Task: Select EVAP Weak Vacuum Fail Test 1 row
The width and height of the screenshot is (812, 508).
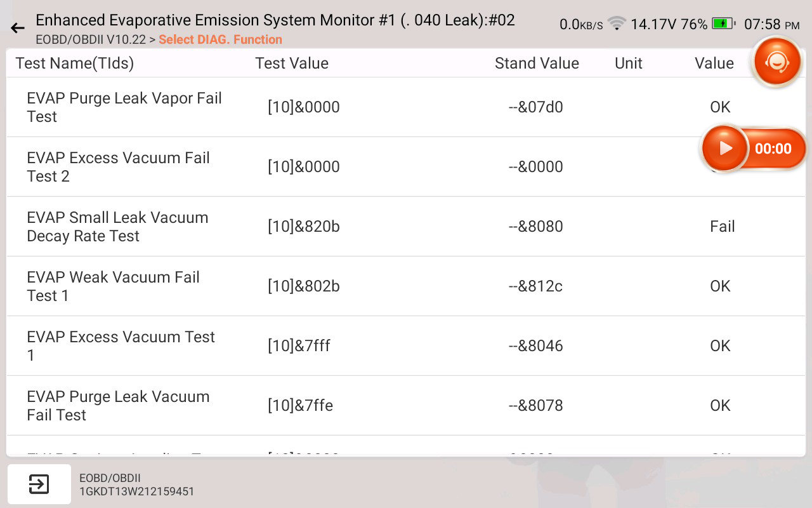Action: (113, 286)
